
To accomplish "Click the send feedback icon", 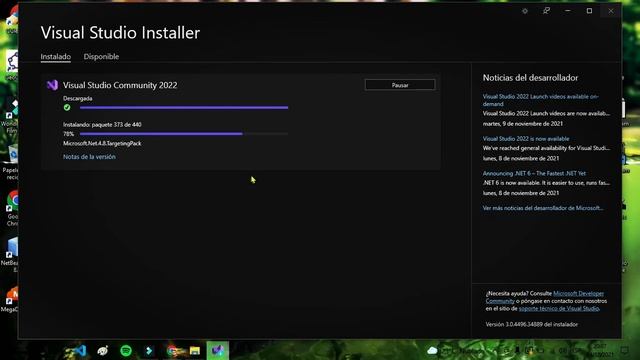I will [x=546, y=11].
